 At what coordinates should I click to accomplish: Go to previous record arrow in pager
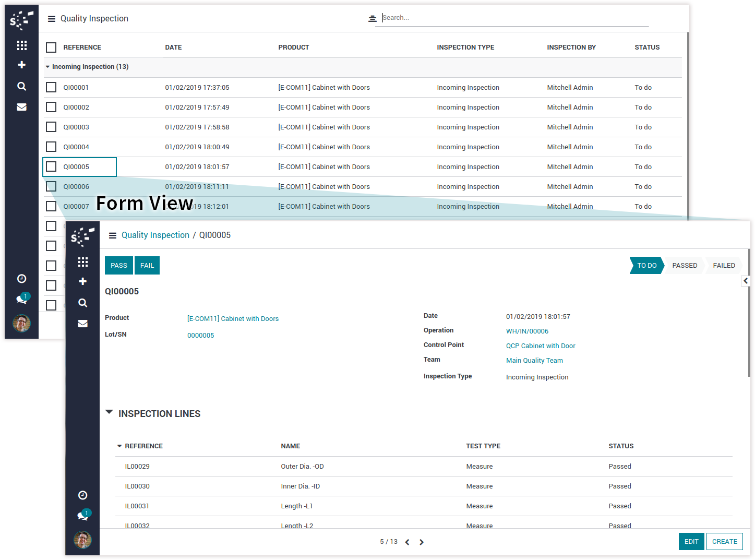tap(407, 542)
